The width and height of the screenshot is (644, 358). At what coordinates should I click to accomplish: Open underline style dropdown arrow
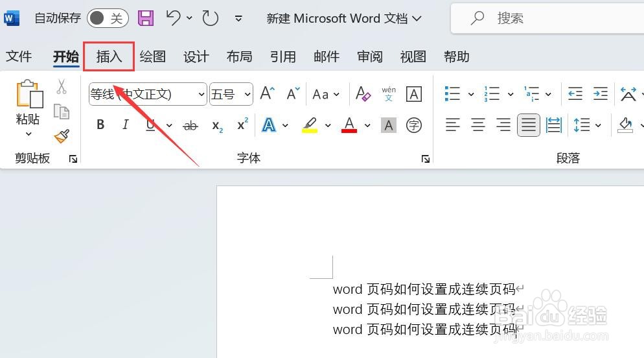click(x=169, y=125)
